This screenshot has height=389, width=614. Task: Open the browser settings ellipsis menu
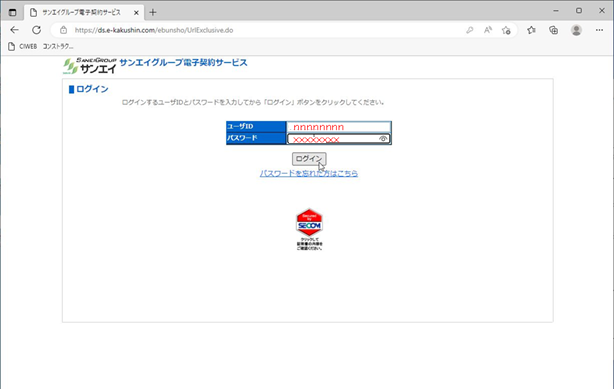599,30
